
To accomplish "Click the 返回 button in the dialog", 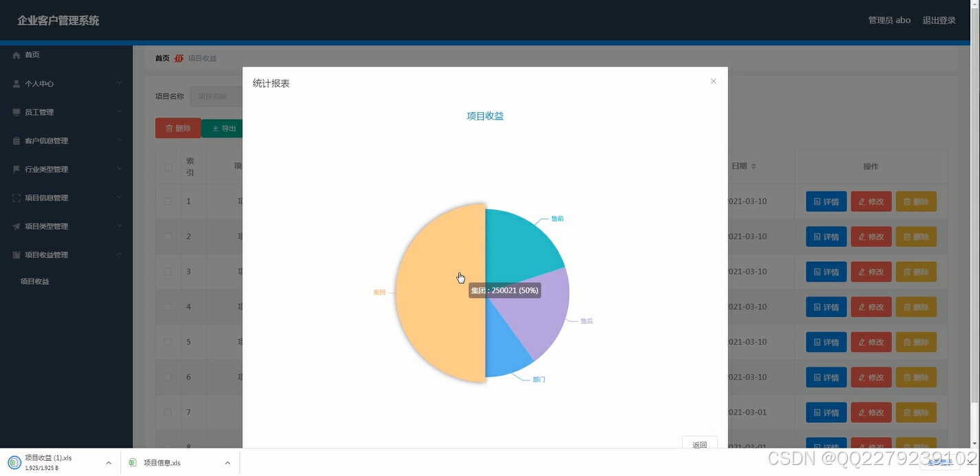I will tap(699, 445).
